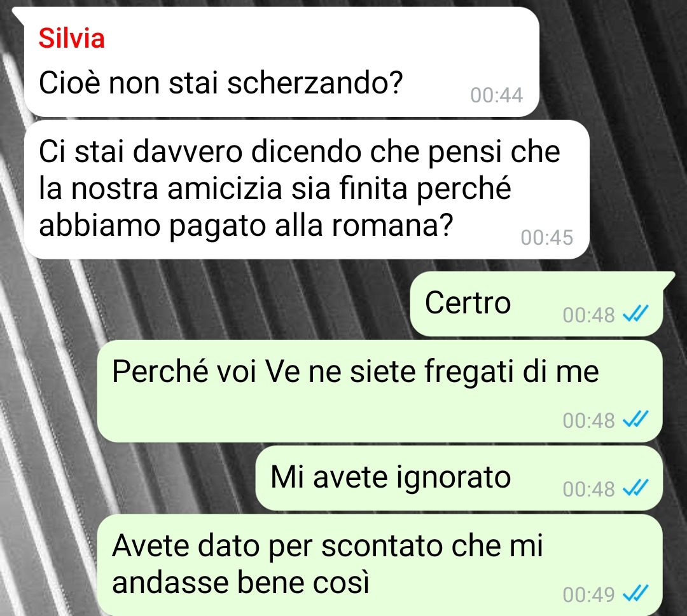Click the read-receipt double check on "Certro"
Viewport: 687px width, 616px height.
click(x=635, y=314)
